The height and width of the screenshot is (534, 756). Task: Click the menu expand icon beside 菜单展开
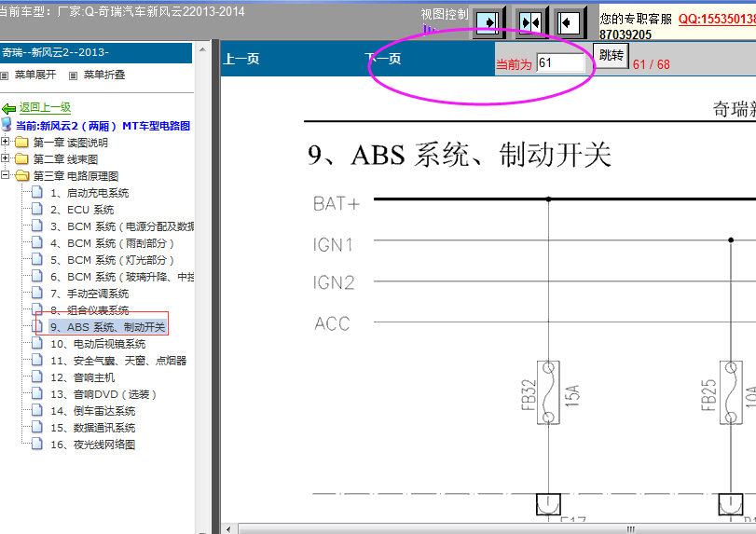(x=5, y=75)
